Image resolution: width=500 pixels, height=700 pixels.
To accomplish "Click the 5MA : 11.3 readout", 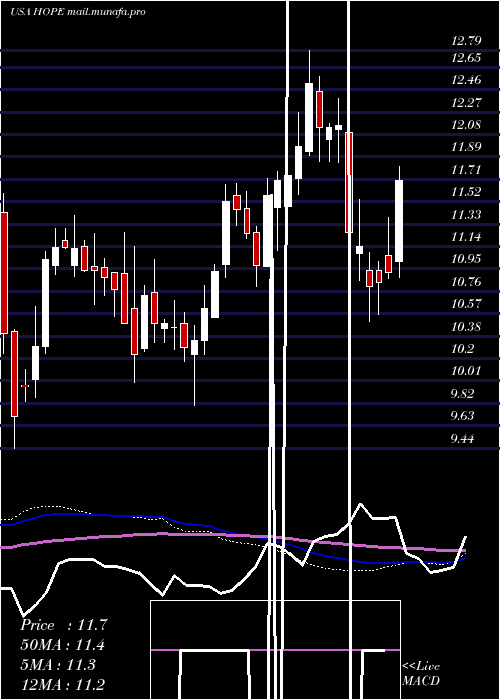I will click(x=58, y=665).
